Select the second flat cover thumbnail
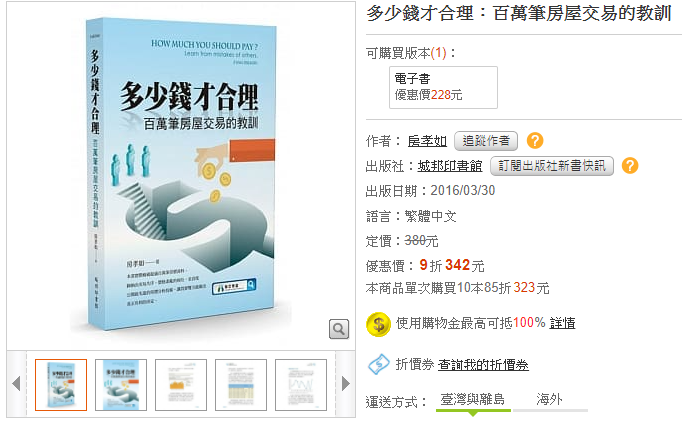 (x=121, y=385)
